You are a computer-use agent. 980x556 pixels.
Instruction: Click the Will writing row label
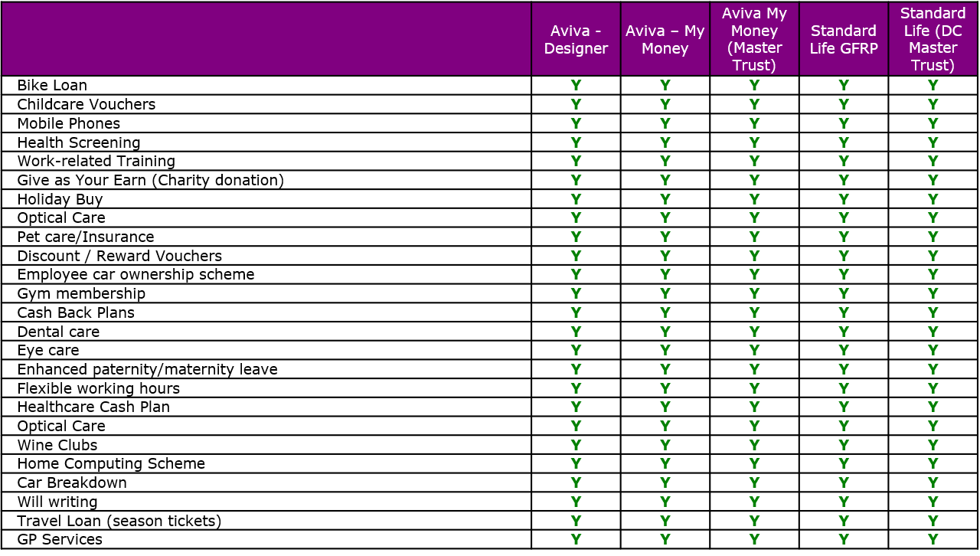57,502
